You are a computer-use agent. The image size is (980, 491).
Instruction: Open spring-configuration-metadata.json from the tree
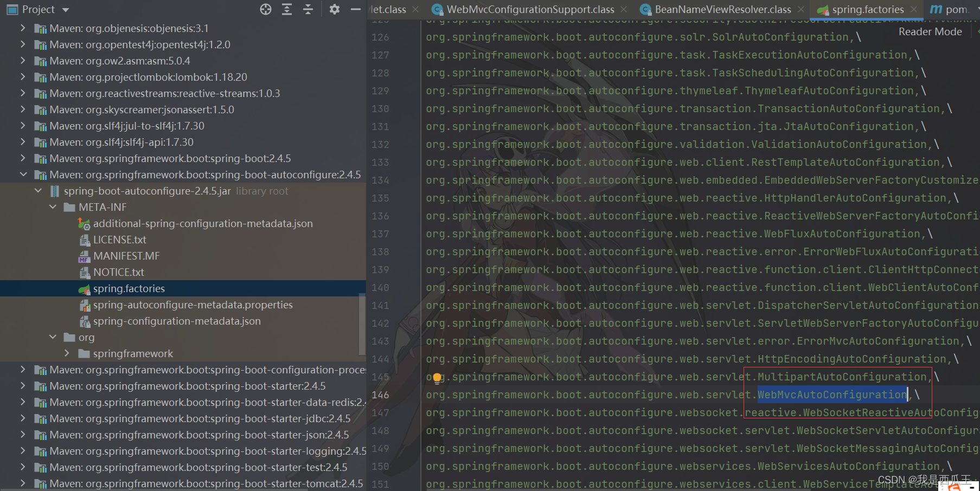pyautogui.click(x=177, y=321)
